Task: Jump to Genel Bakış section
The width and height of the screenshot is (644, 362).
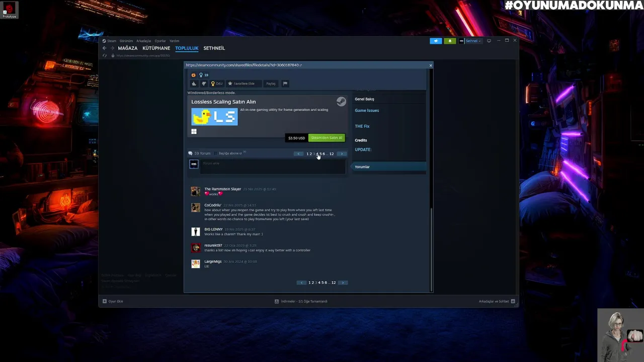Action: tap(364, 99)
